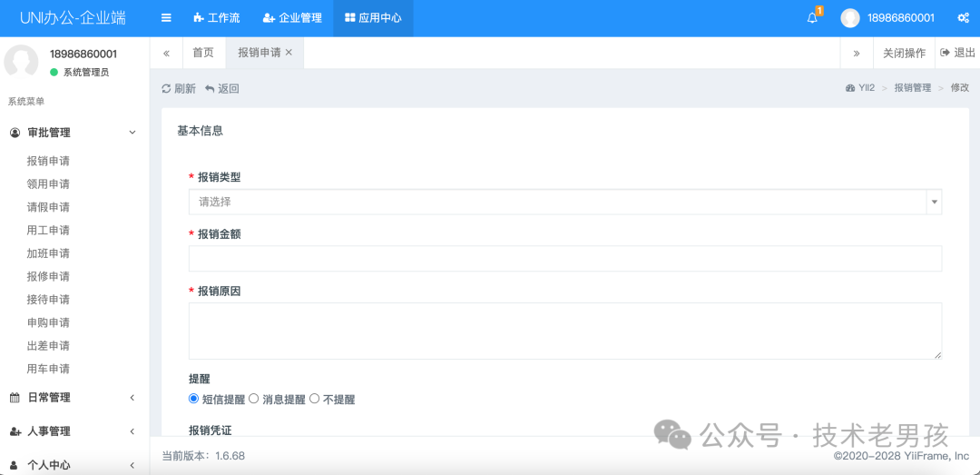Click the 返回 back button
This screenshot has height=475, width=980.
pyautogui.click(x=222, y=89)
